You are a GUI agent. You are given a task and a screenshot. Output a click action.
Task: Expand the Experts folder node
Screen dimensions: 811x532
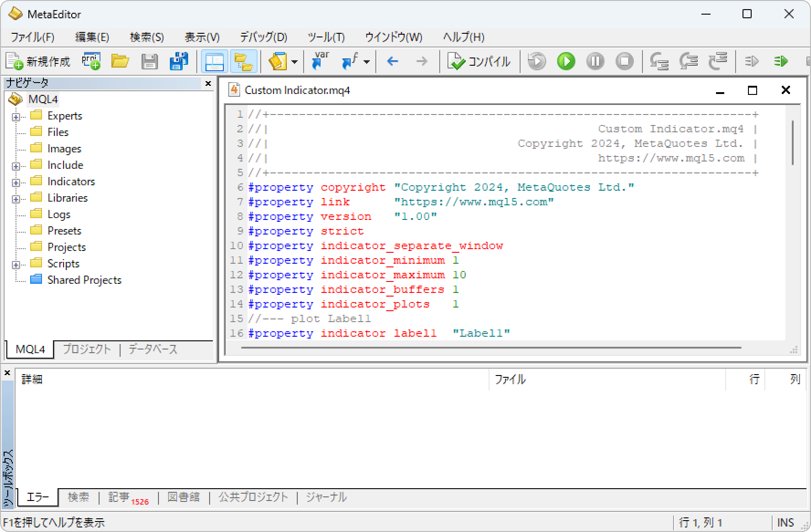16,117
